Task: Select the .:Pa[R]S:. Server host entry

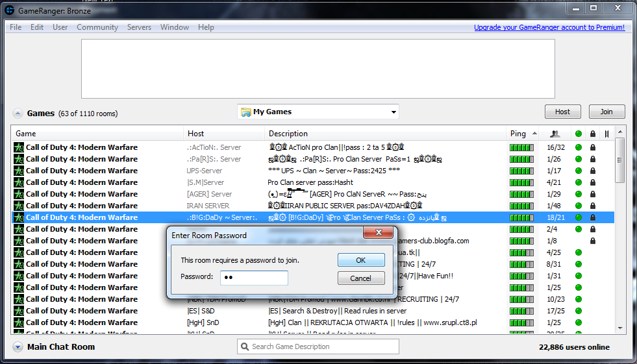Action: tap(214, 159)
